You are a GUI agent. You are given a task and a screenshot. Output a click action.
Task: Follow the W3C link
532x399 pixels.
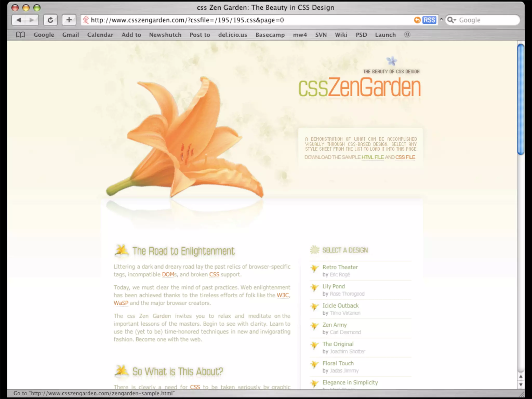pos(283,295)
